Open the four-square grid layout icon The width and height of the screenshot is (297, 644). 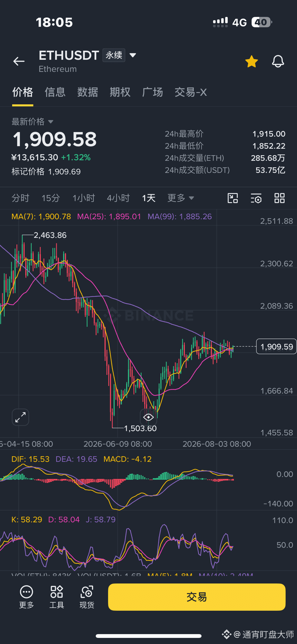279,198
